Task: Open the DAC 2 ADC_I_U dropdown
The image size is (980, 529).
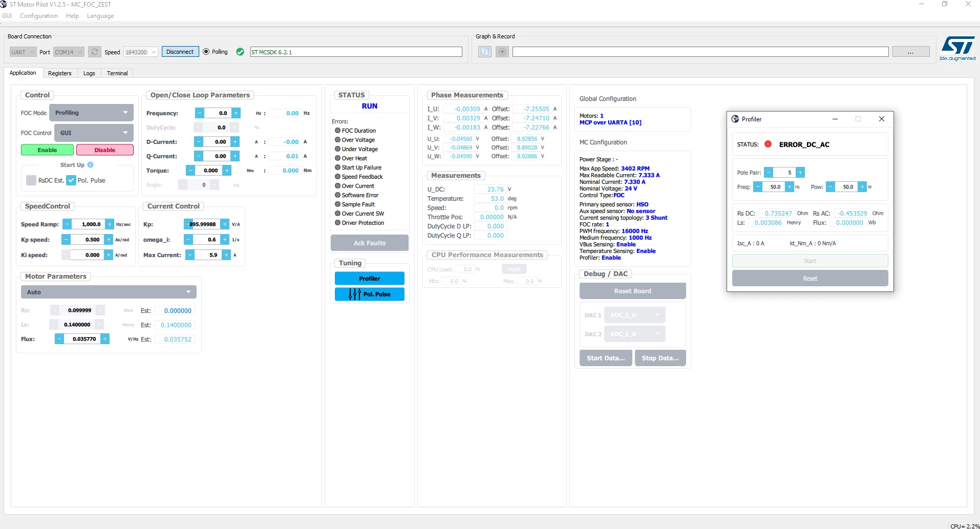Action: point(635,334)
